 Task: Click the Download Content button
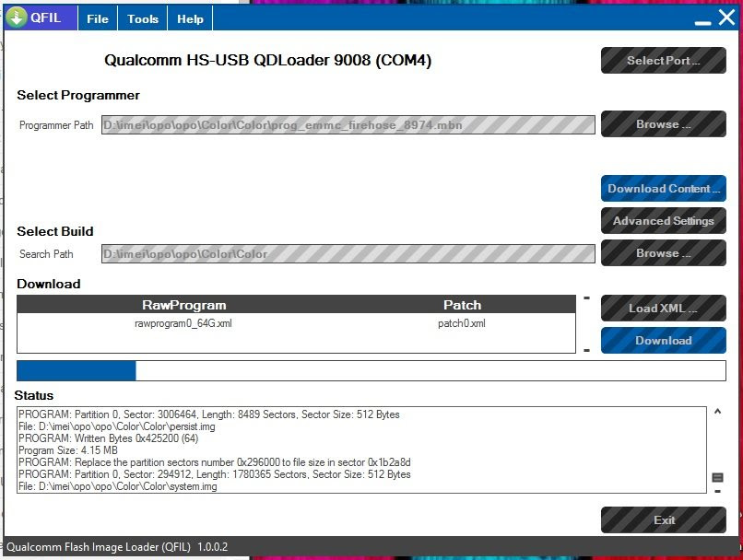(x=664, y=189)
